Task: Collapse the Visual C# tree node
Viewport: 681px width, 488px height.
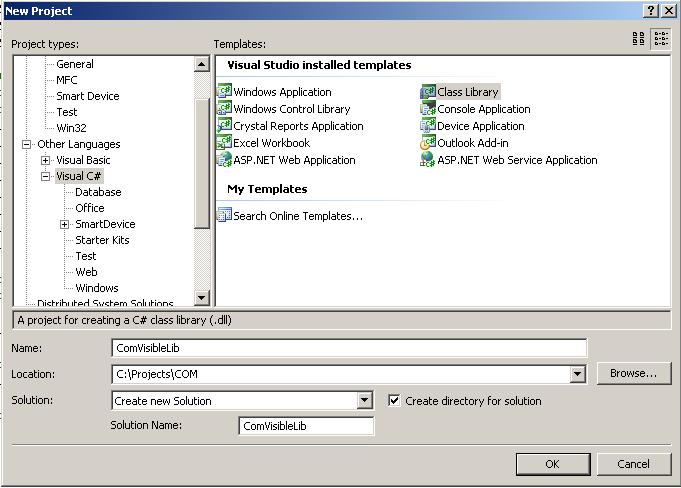Action: pos(45,176)
